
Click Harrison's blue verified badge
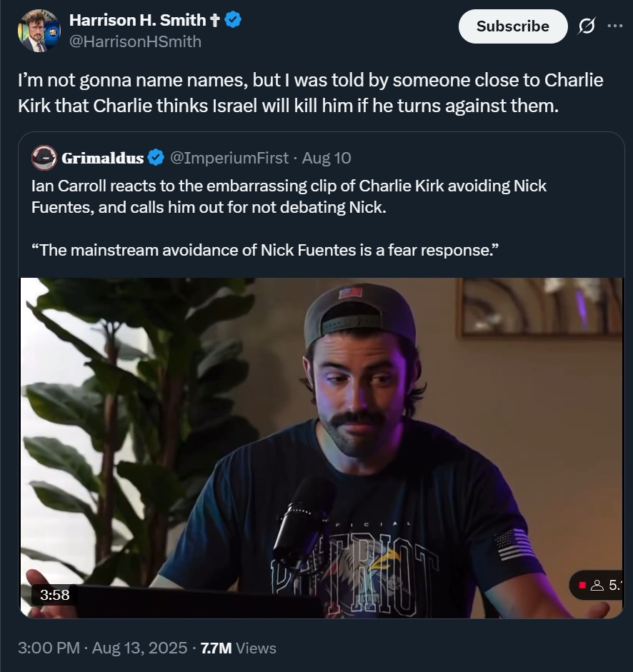tap(233, 20)
